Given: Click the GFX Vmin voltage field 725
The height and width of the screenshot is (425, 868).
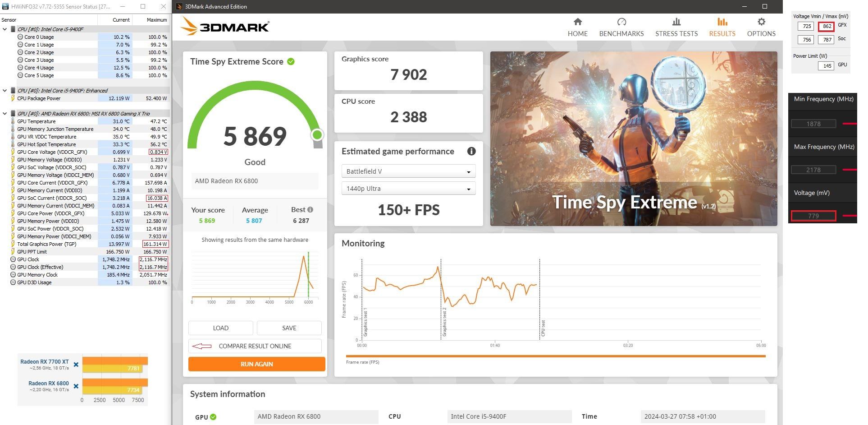Looking at the screenshot, I should pos(807,26).
